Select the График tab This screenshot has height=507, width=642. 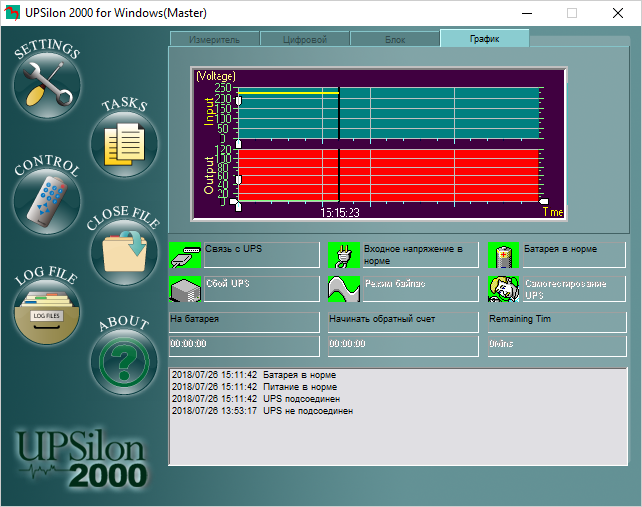[x=484, y=38]
